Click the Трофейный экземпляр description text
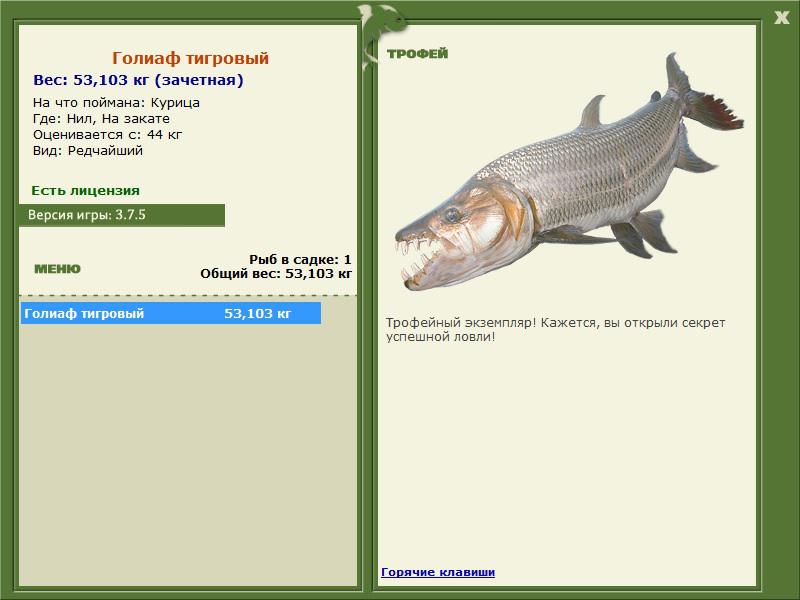Screen dimensions: 800x600 (x=555, y=330)
